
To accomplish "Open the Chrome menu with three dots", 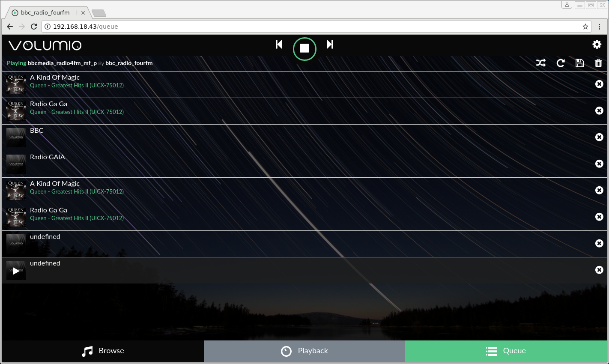I will tap(600, 26).
